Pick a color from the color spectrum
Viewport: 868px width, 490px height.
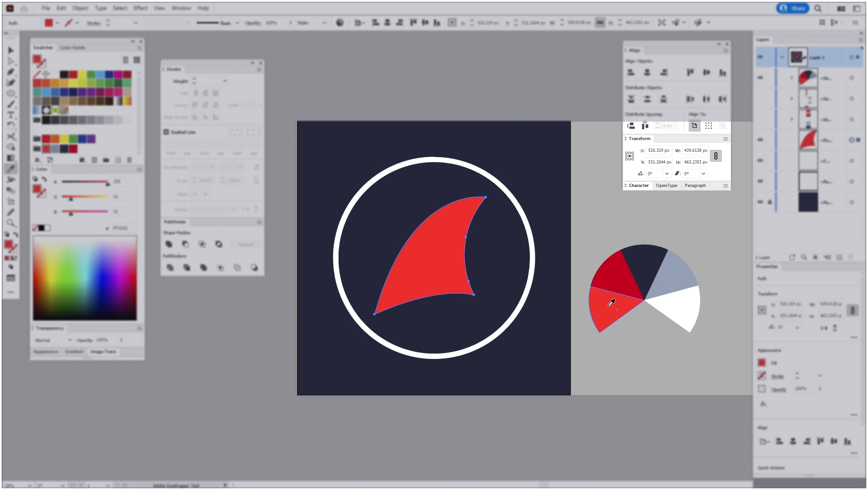[85, 277]
